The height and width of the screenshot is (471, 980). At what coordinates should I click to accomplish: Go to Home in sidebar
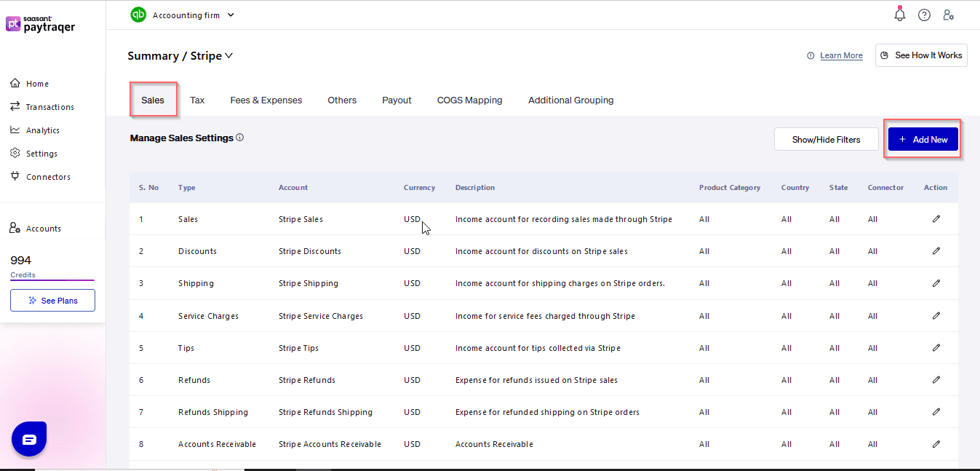37,84
